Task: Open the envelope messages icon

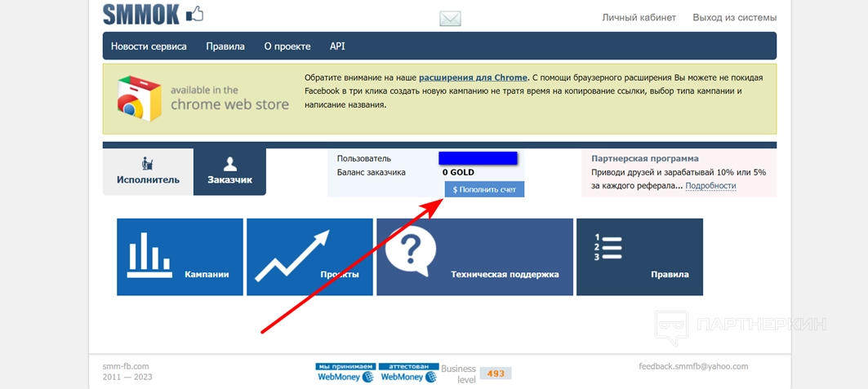Action: [x=450, y=19]
